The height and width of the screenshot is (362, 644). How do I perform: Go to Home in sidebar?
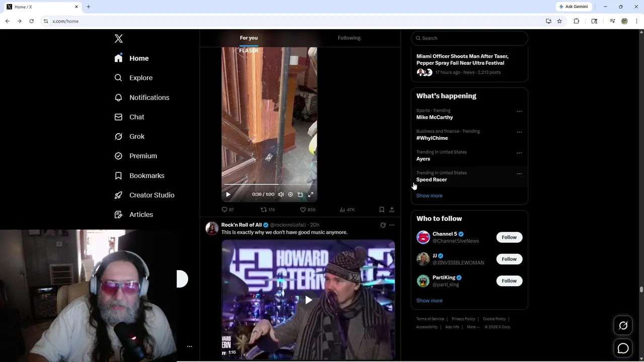coord(131,58)
